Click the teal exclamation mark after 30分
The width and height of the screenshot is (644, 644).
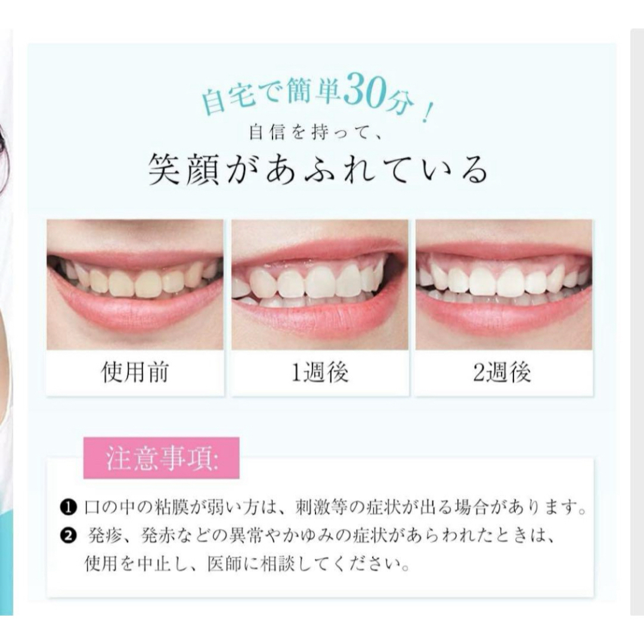pyautogui.click(x=427, y=113)
